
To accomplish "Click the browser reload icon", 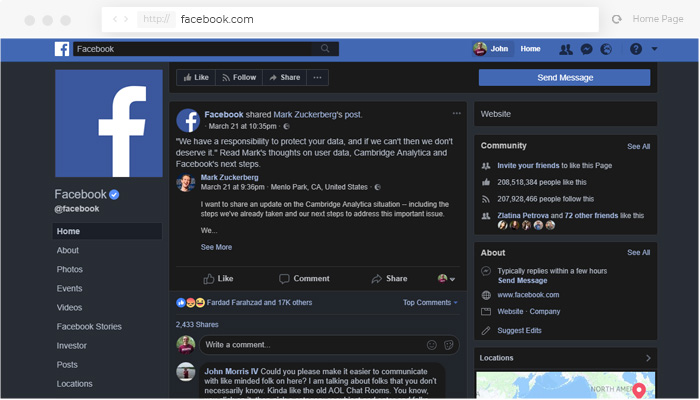I will pos(617,19).
